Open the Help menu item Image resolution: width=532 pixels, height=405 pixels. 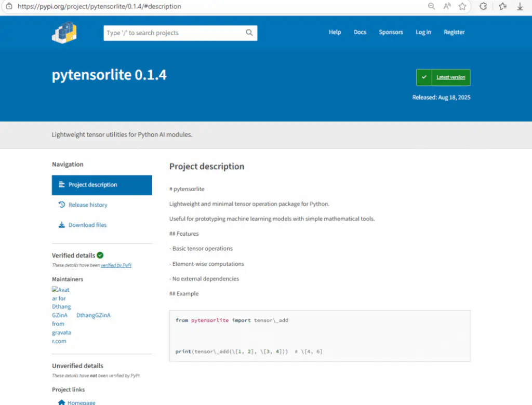tap(335, 32)
